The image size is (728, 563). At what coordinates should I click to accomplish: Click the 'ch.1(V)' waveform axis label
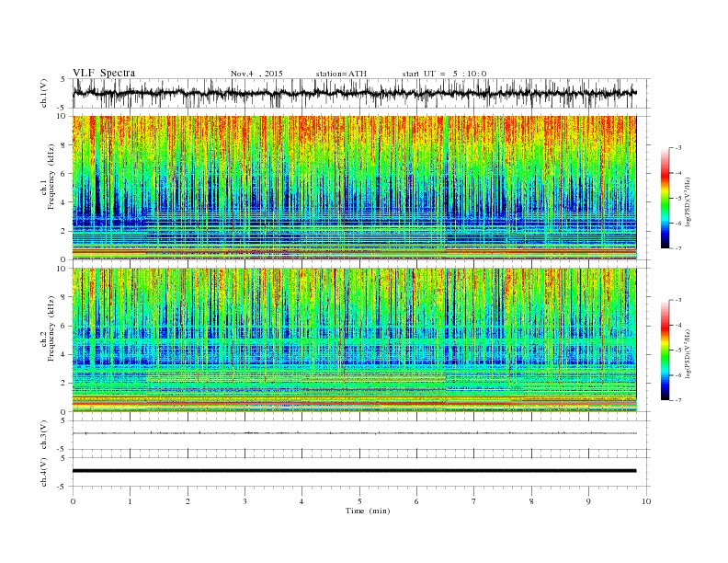(x=44, y=93)
